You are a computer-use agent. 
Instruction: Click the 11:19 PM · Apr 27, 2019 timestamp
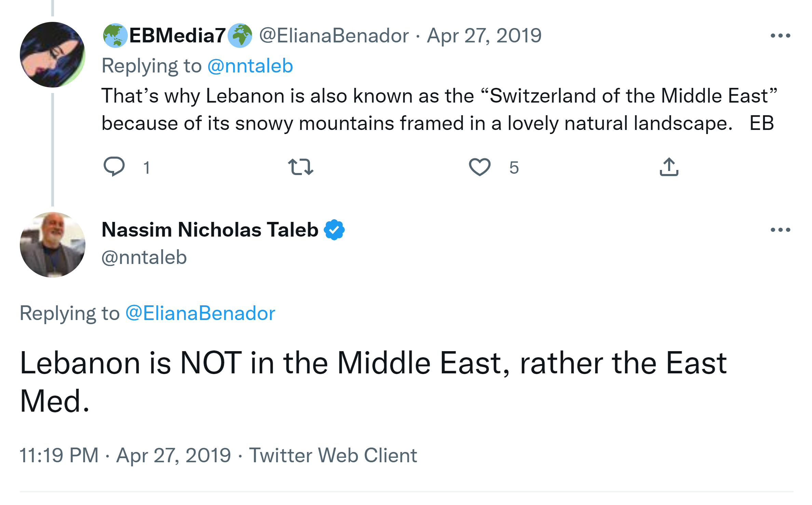125,455
